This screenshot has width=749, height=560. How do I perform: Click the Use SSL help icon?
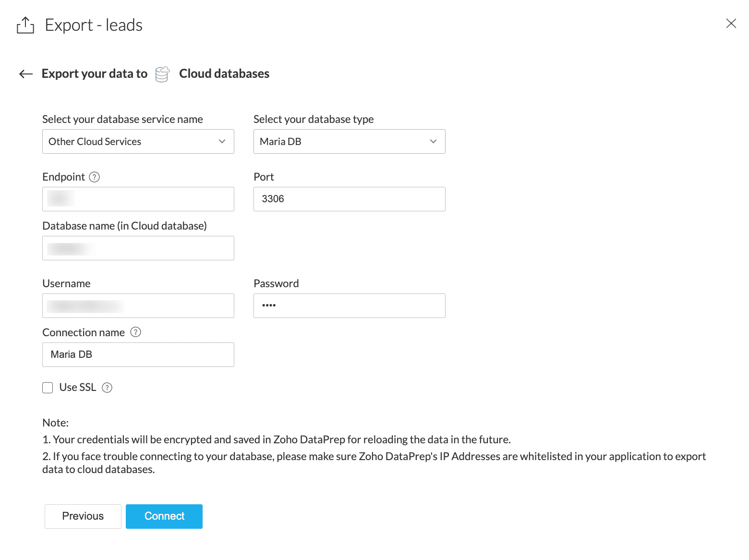(108, 388)
